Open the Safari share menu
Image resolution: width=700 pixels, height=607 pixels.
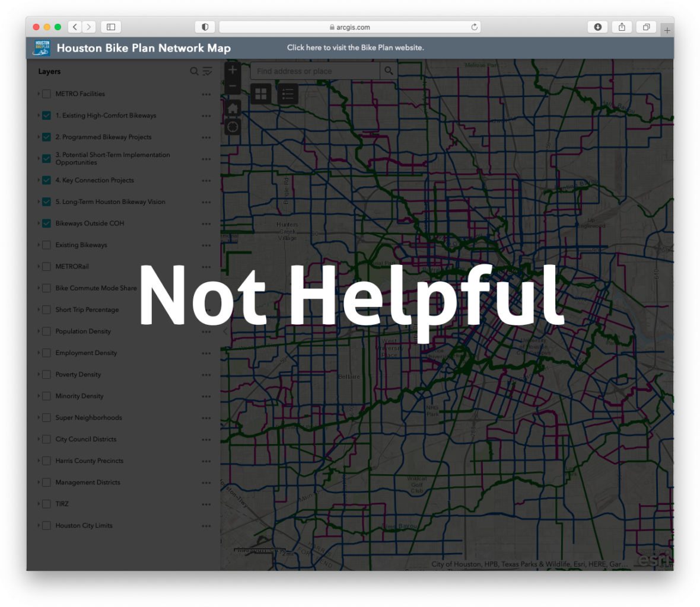(622, 27)
